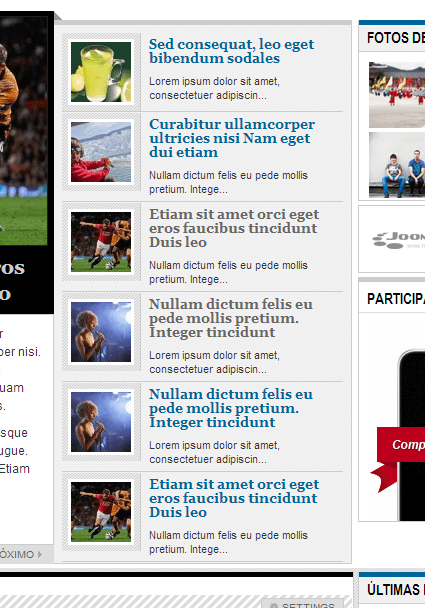
Task: Open the second singer concert thumbnail
Action: 101,422
